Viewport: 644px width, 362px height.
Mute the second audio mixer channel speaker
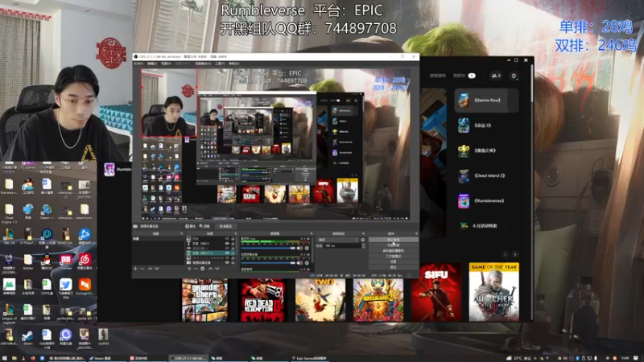click(x=299, y=263)
